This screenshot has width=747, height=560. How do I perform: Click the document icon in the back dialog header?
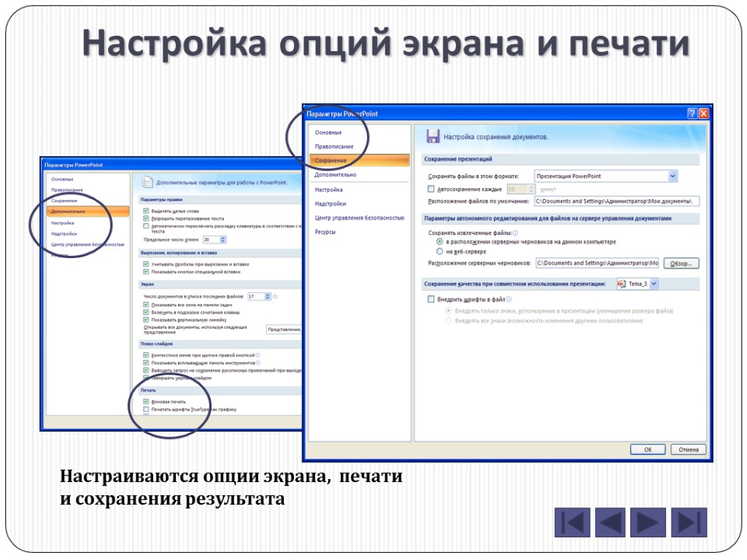tap(147, 182)
